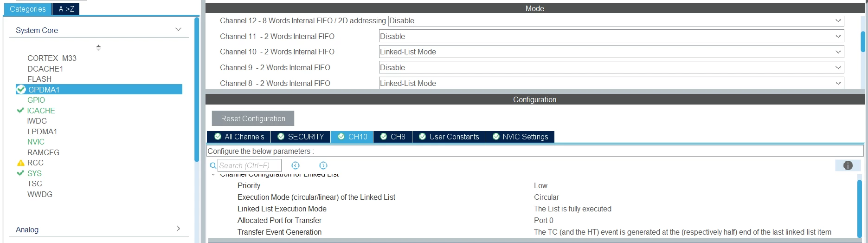Select RCC in the peripheral list
The width and height of the screenshot is (868, 243).
35,163
